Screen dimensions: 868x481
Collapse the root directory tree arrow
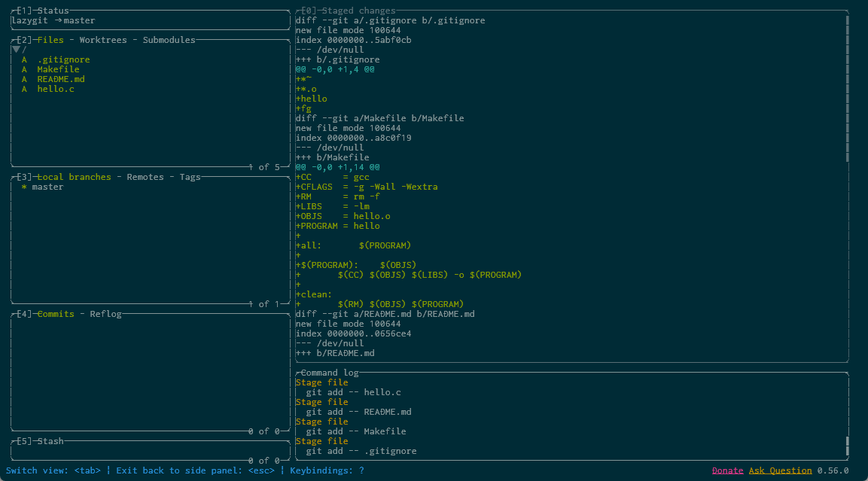[16, 50]
